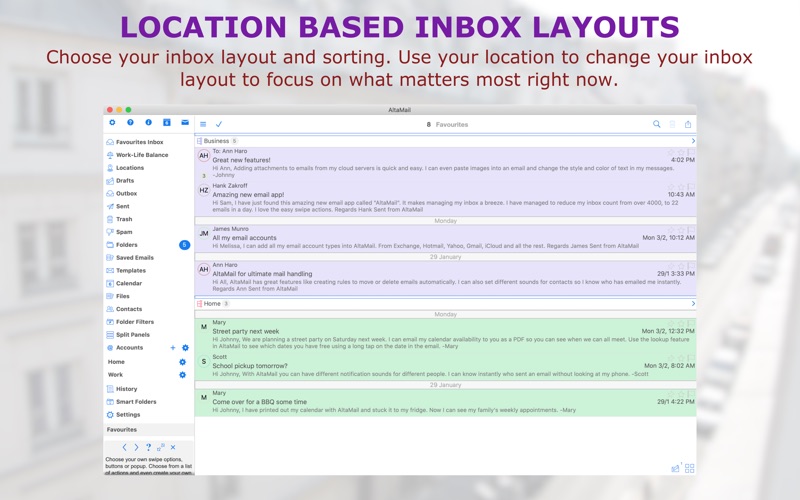Screen dimensions: 800x500
Task: Open Templates in sidebar
Action: click(x=126, y=270)
